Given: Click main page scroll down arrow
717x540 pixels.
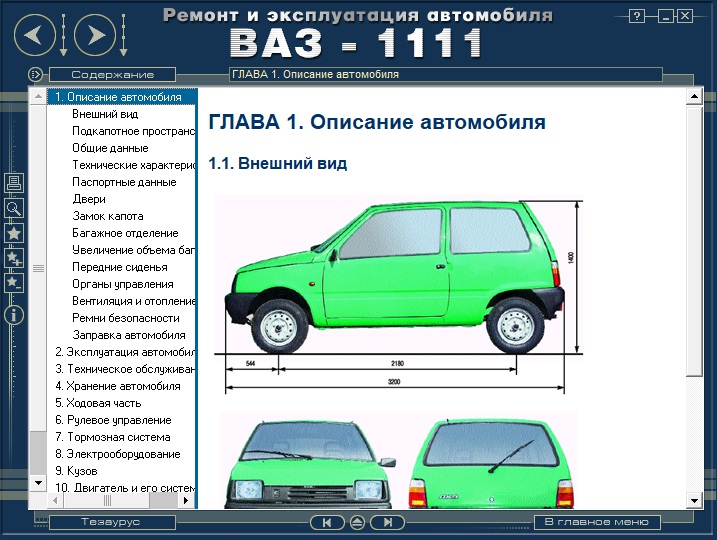Looking at the screenshot, I should click(x=694, y=501).
